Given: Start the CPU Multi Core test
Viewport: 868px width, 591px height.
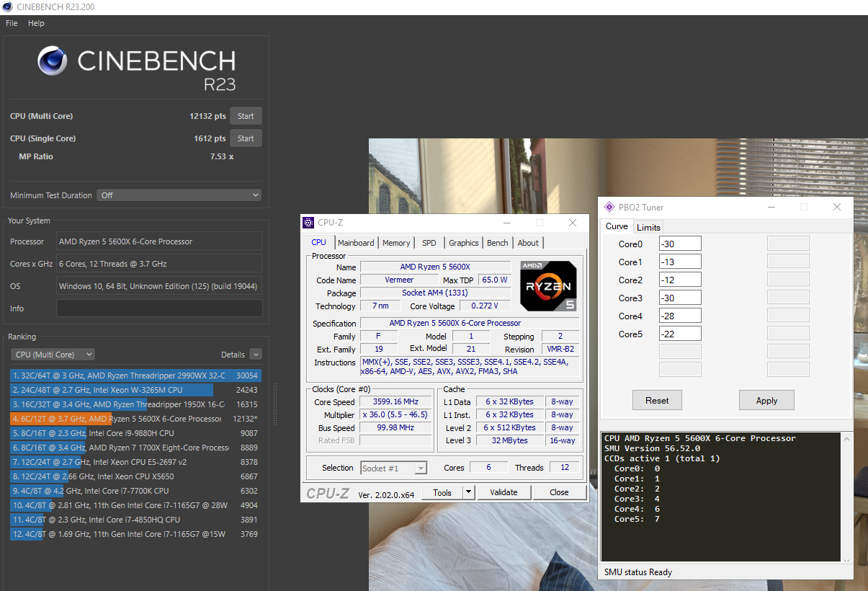Looking at the screenshot, I should click(x=246, y=116).
